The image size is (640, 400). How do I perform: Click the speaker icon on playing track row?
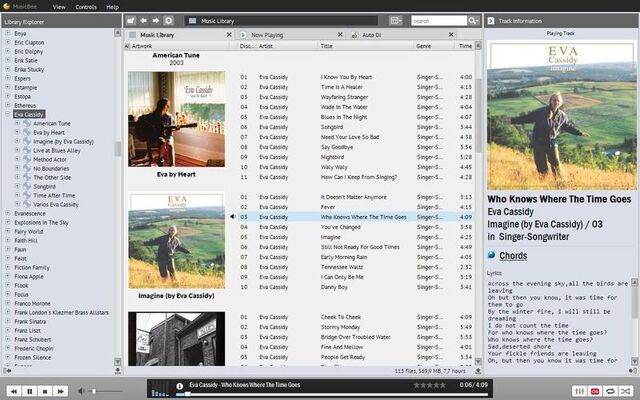click(233, 217)
